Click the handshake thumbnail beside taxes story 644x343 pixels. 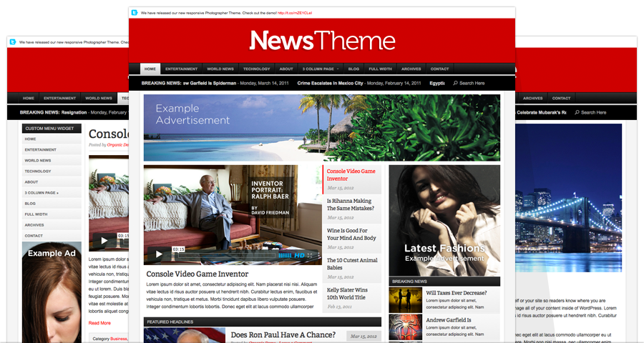[406, 300]
